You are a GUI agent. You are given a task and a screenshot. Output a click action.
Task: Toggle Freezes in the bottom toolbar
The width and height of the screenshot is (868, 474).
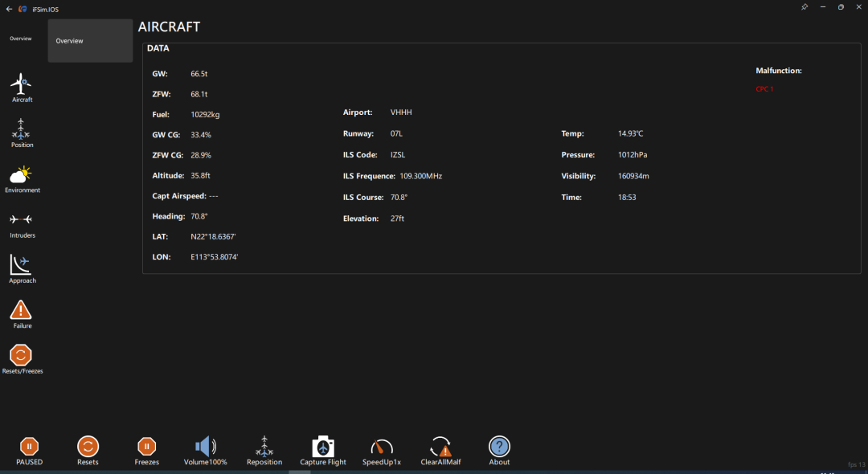(146, 447)
